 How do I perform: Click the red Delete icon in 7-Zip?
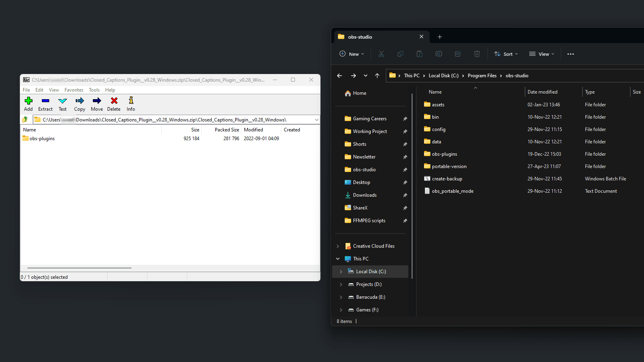click(x=114, y=101)
